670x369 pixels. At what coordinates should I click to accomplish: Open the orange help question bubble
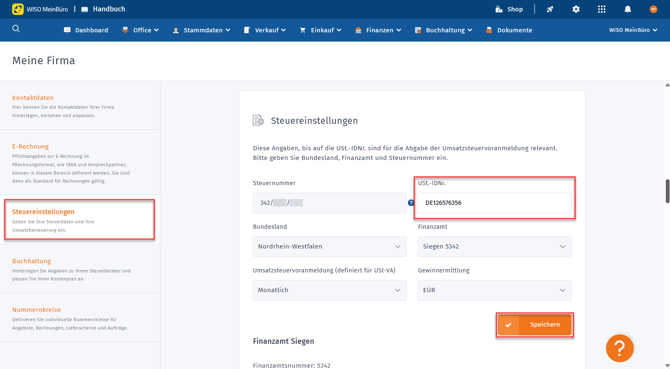tap(620, 348)
